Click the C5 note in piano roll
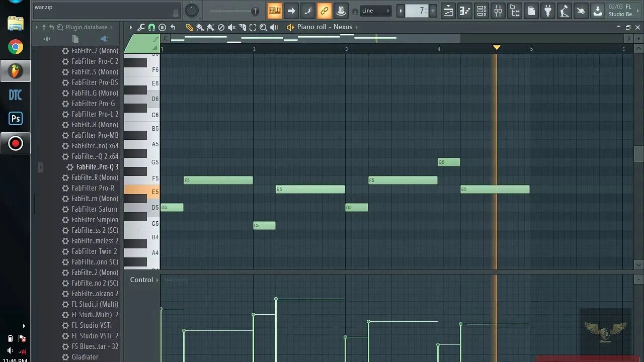Screen dimensions: 644x362 (264, 226)
